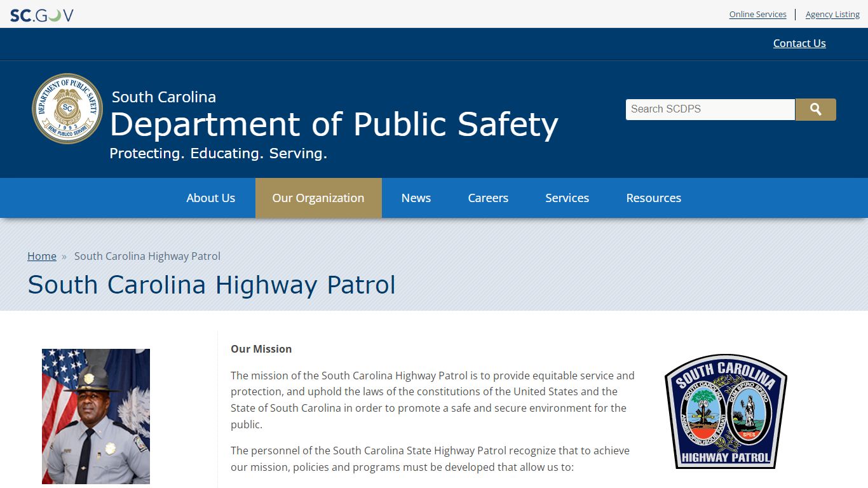Open the Online Services link
The height and width of the screenshot is (488, 868).
pos(757,15)
